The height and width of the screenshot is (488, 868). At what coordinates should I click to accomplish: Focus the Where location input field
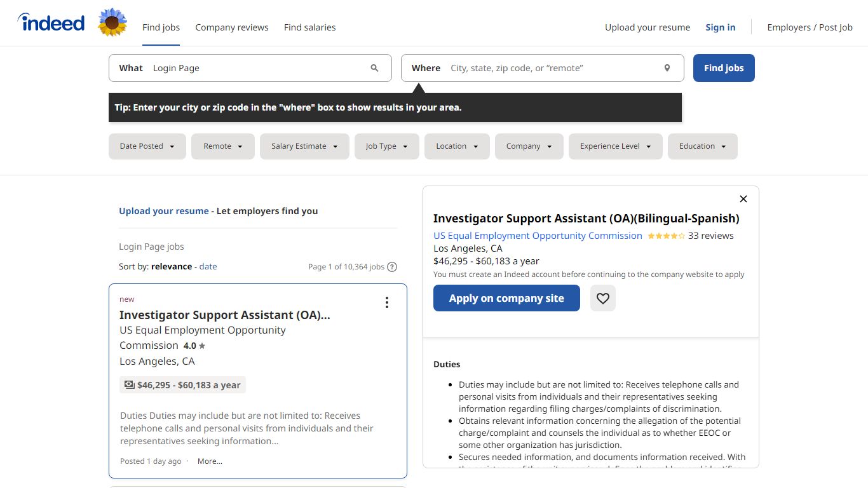543,68
